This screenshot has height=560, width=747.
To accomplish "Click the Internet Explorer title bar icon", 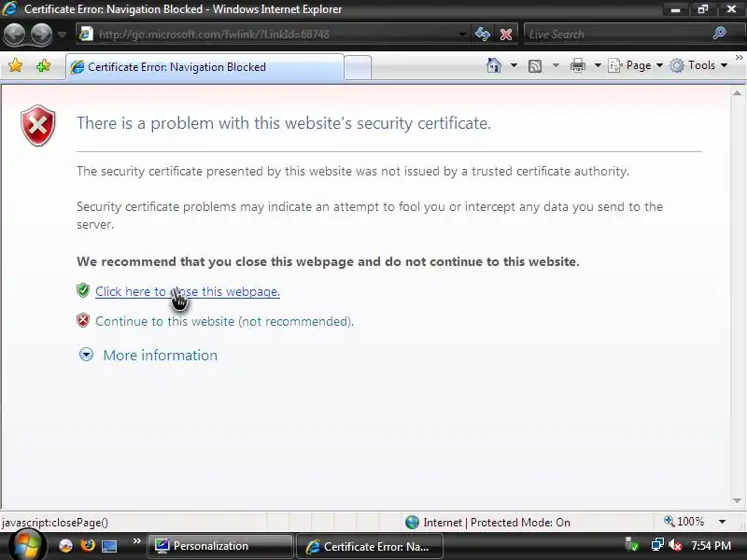I will click(9, 8).
